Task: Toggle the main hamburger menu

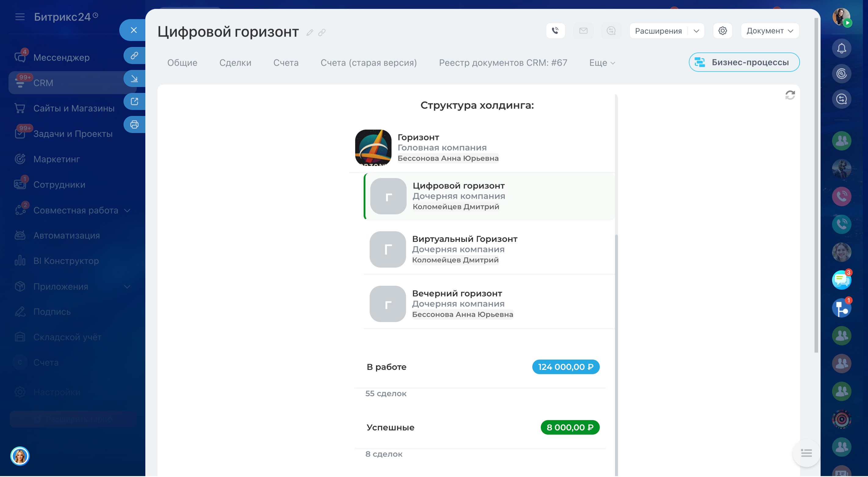Action: point(20,16)
